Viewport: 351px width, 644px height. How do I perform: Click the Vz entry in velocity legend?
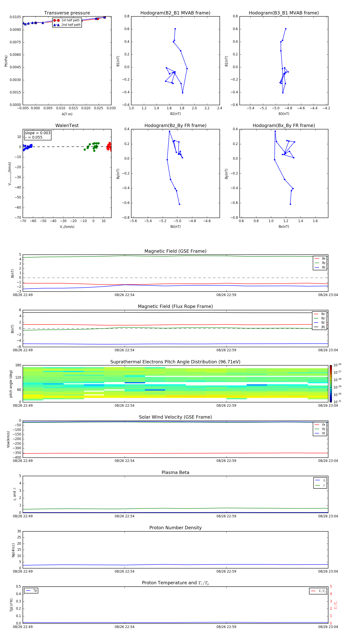320,433
